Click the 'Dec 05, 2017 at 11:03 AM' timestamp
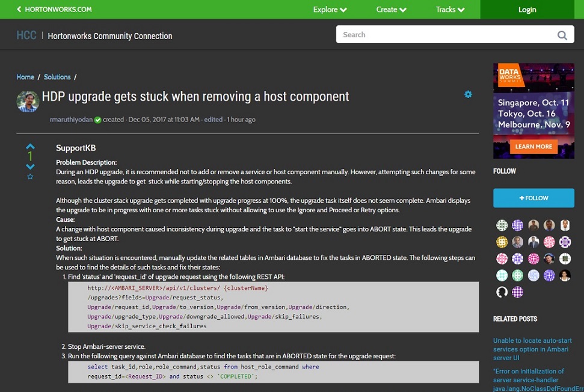This screenshot has height=392, width=584. 164,120
